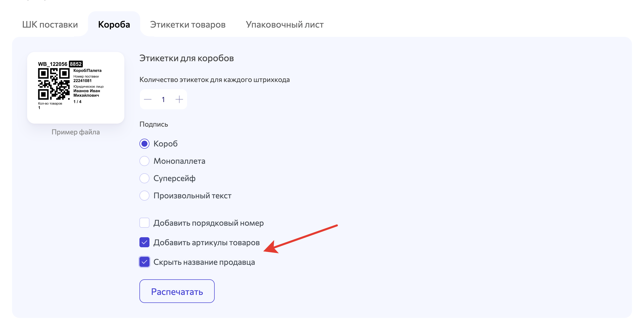Click the label quantity input field
Image resolution: width=644 pixels, height=329 pixels.
[x=163, y=99]
